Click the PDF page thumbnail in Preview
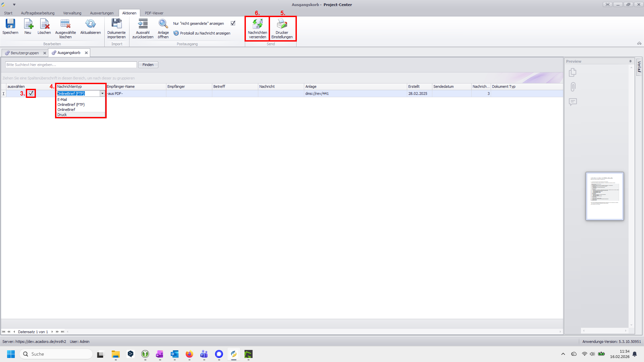 tap(604, 196)
